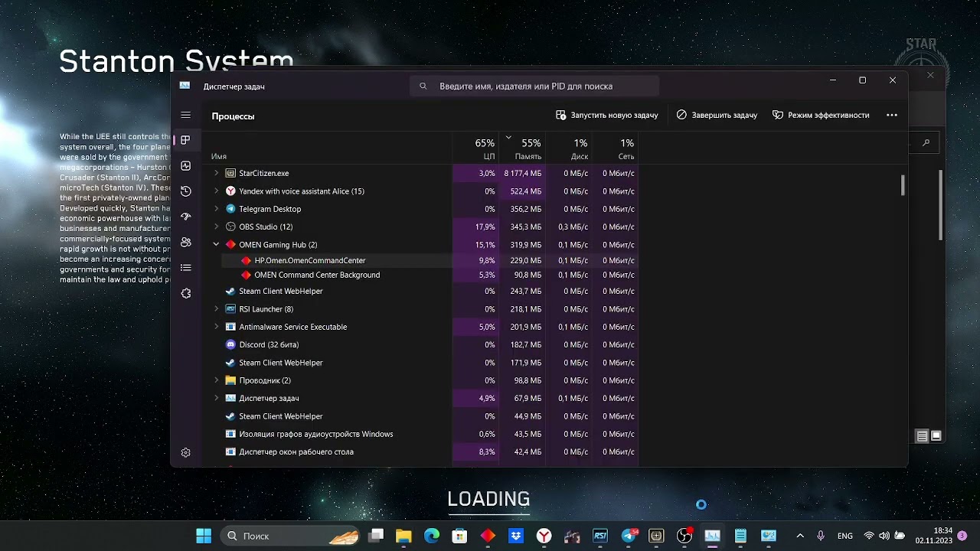Select the large thumbnail view icon in background window
980x551 pixels.
click(936, 436)
